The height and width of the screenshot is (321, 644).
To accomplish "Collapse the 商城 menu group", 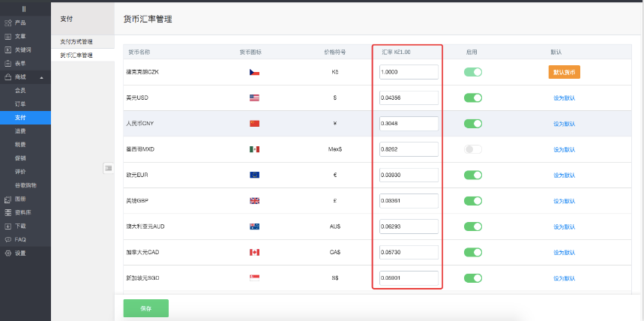I will [41, 77].
